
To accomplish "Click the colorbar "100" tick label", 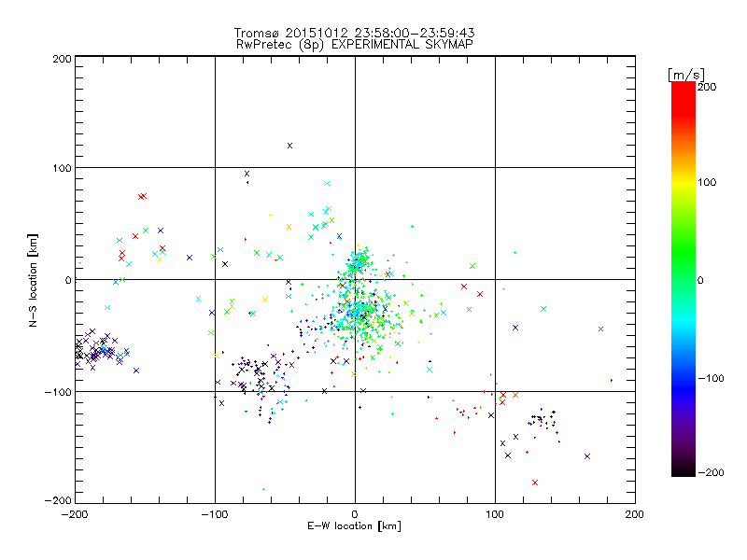I will pos(707,182).
